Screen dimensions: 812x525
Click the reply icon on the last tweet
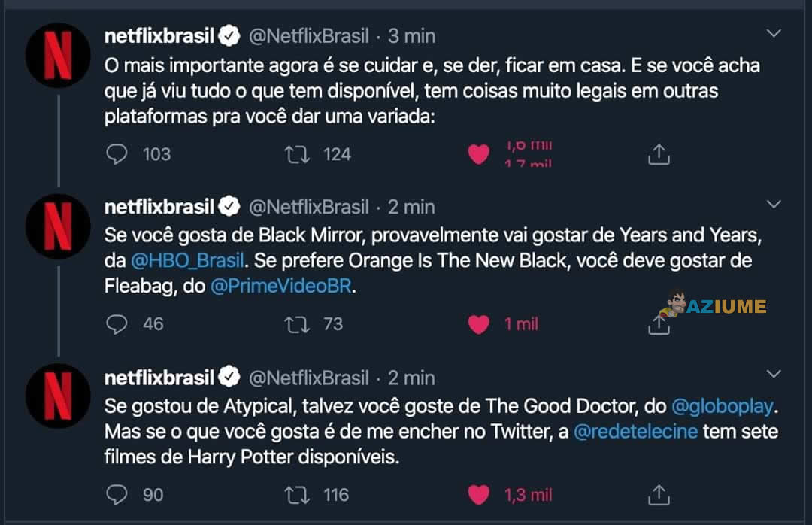(x=117, y=494)
